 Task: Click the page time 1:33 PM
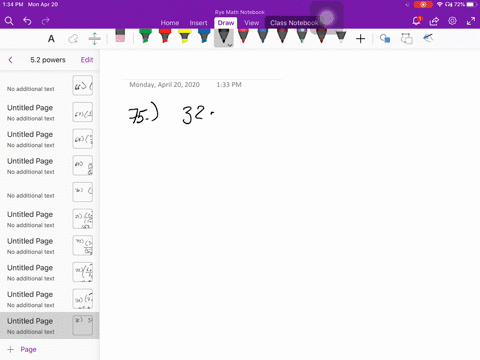(229, 85)
